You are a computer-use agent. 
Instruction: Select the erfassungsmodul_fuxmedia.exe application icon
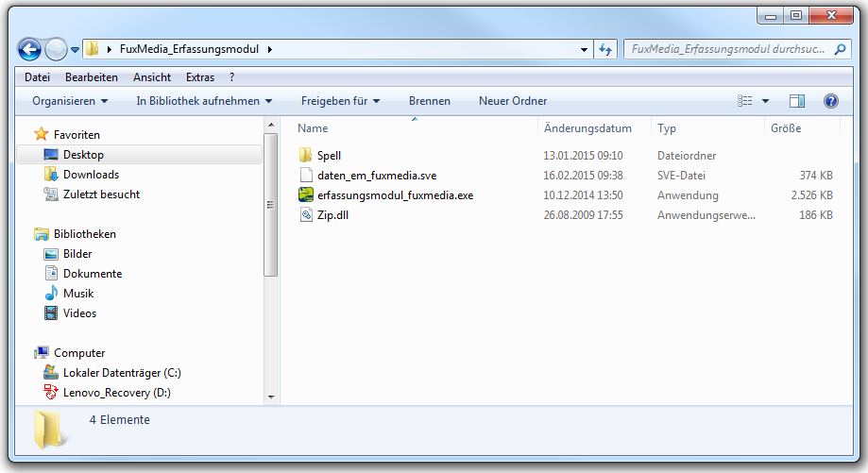click(x=306, y=194)
